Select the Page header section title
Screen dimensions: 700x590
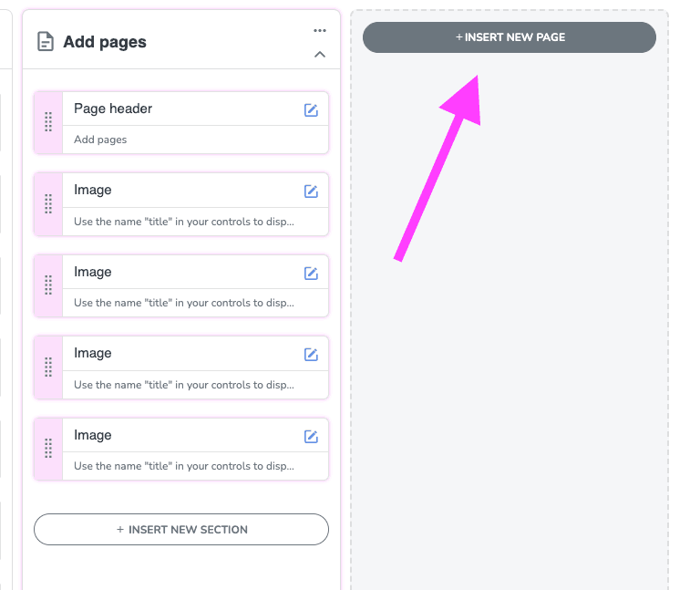[x=113, y=109]
